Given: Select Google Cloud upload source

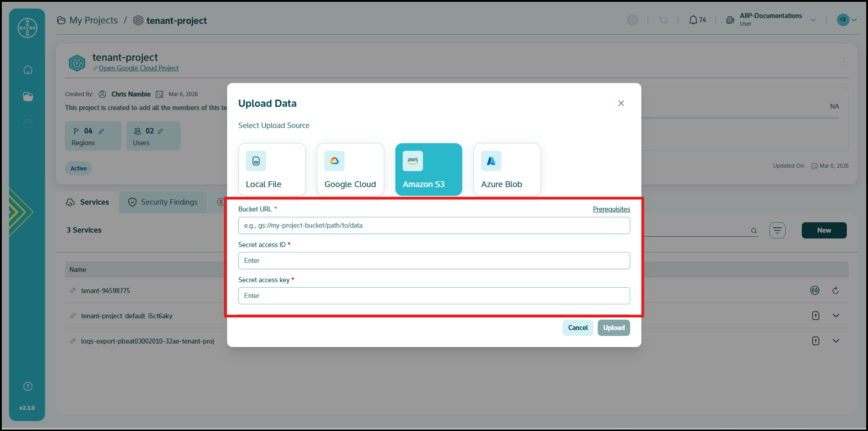Looking at the screenshot, I should (350, 170).
